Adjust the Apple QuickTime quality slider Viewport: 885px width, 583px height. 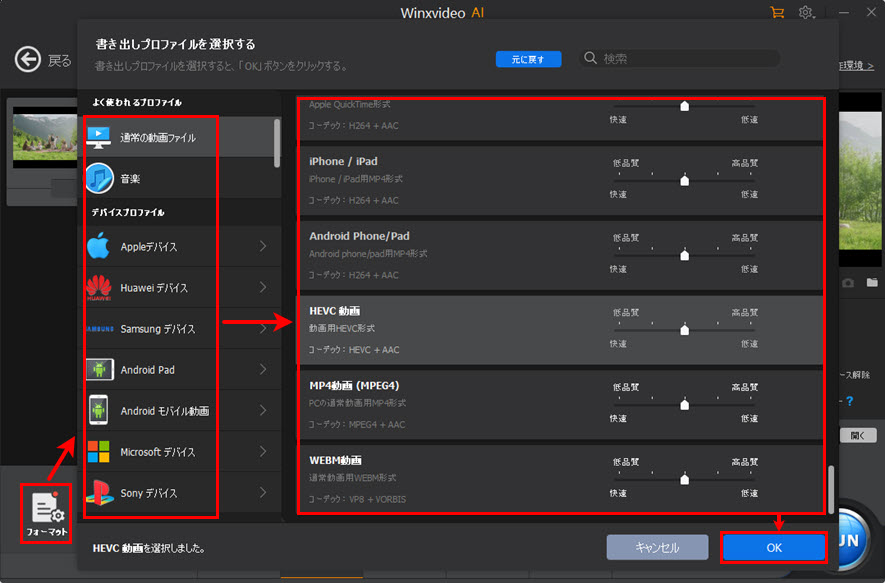click(x=684, y=106)
